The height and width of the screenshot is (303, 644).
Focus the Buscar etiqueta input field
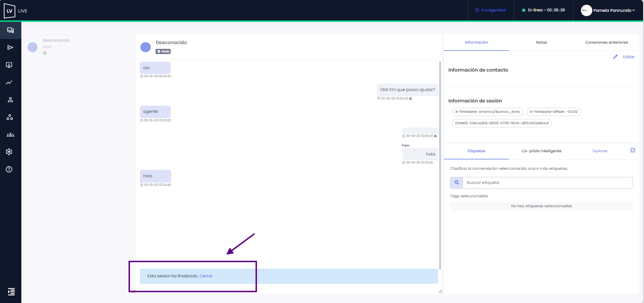[x=547, y=183]
